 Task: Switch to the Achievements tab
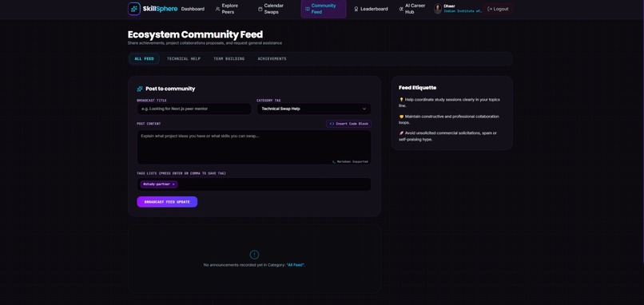tap(272, 59)
